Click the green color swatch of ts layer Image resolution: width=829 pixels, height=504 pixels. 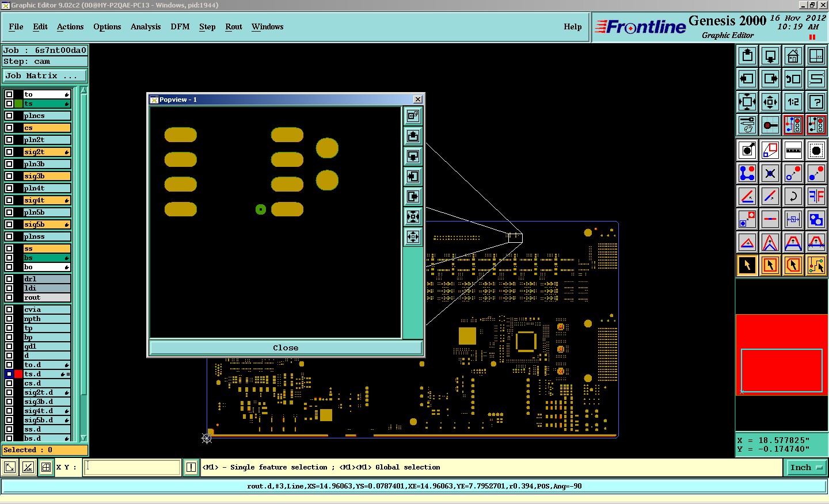[x=18, y=104]
